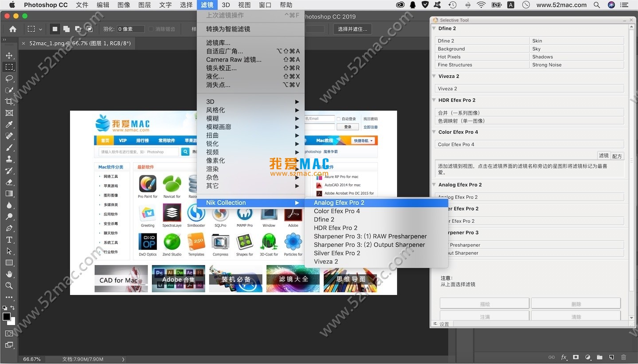Choose 转换为智能滤镜 menu item
Image resolution: width=638 pixels, height=364 pixels.
(x=251, y=29)
